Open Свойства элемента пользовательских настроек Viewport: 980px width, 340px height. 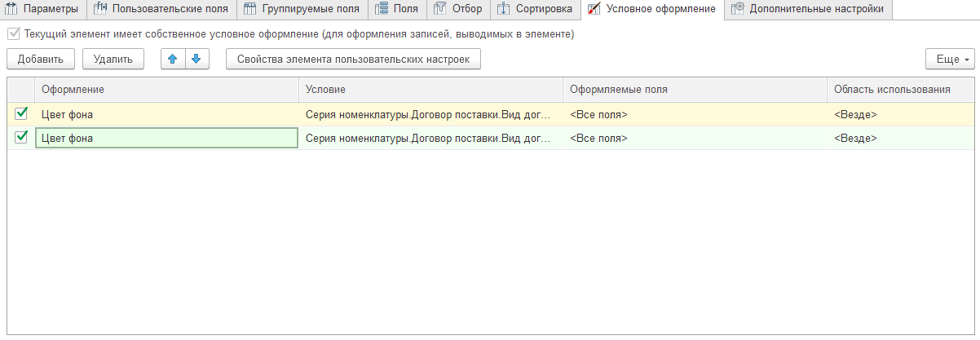point(353,60)
